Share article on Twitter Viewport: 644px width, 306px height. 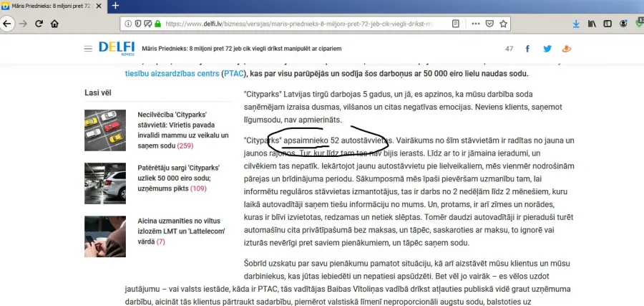[x=547, y=49]
